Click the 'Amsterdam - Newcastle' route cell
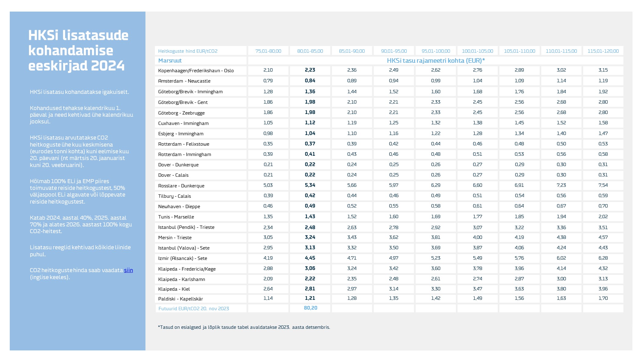644x362 pixels. (x=184, y=81)
